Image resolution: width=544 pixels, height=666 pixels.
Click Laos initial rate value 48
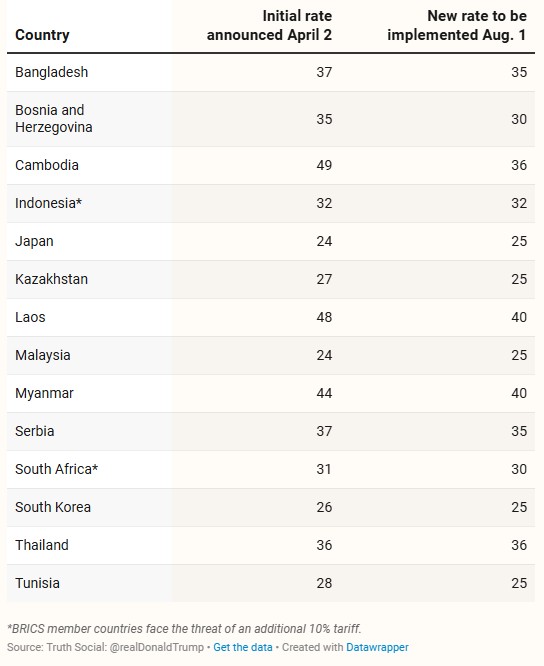[x=324, y=317]
